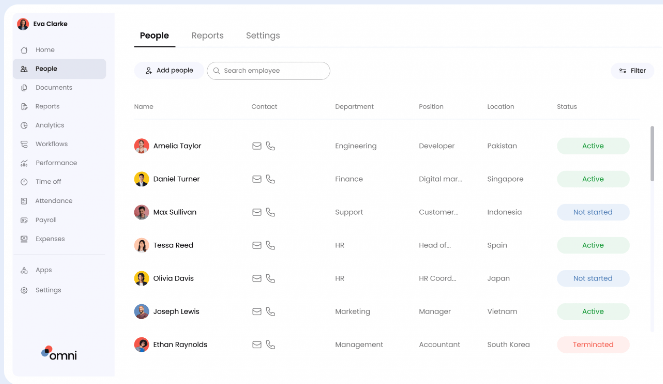
Task: Open Tessa Reed's profile name
Action: [x=173, y=245]
